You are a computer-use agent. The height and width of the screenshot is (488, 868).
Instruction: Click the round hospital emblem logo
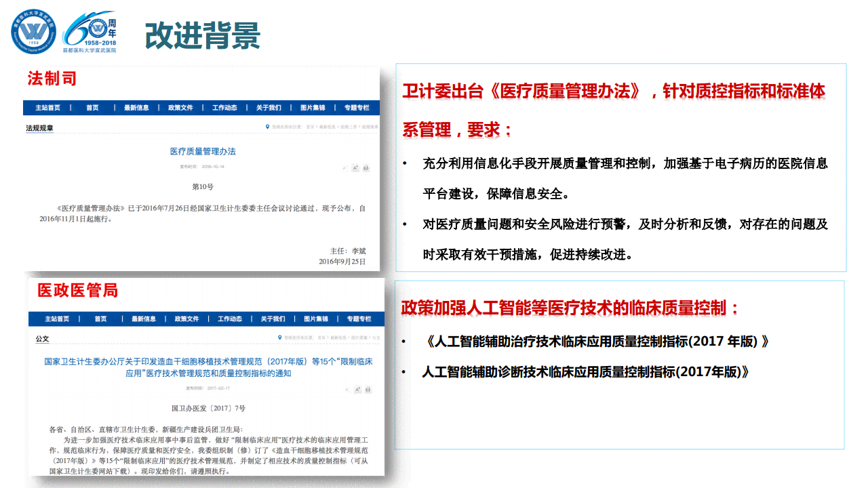click(33, 30)
